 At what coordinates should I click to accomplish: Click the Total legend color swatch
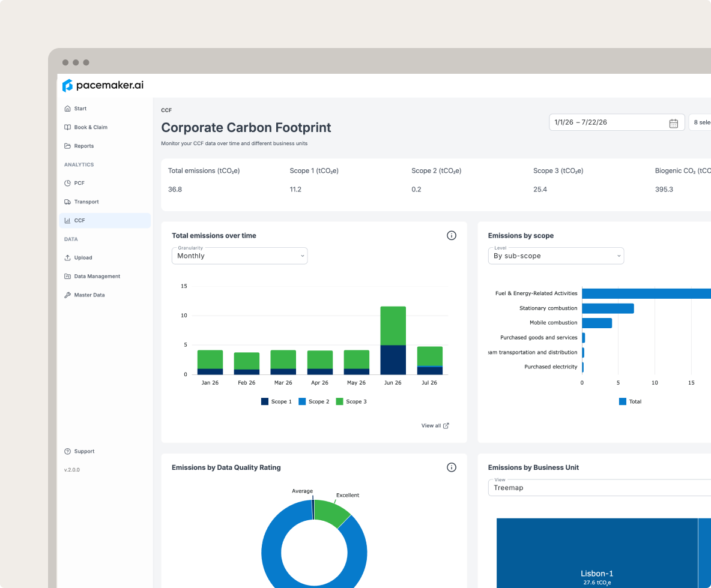point(623,401)
